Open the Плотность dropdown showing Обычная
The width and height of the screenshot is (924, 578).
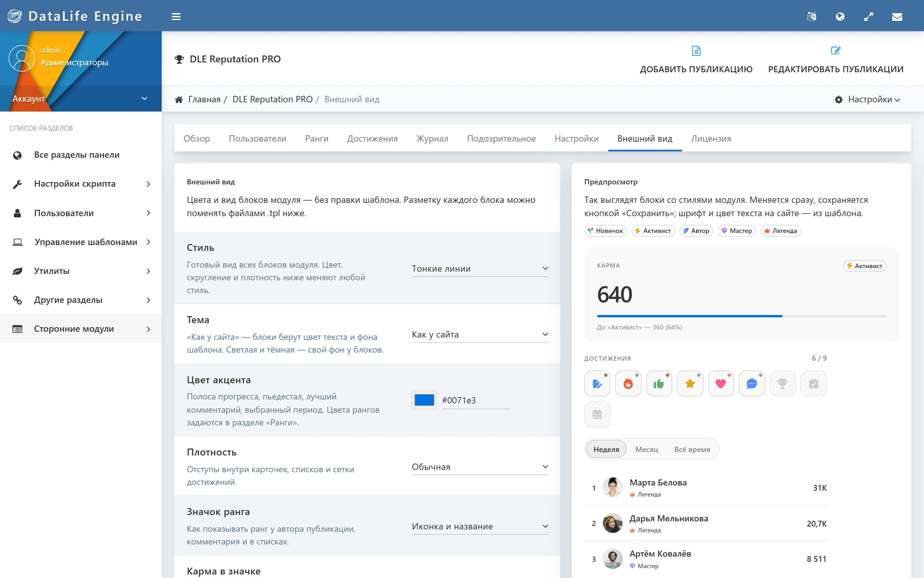[x=480, y=467]
